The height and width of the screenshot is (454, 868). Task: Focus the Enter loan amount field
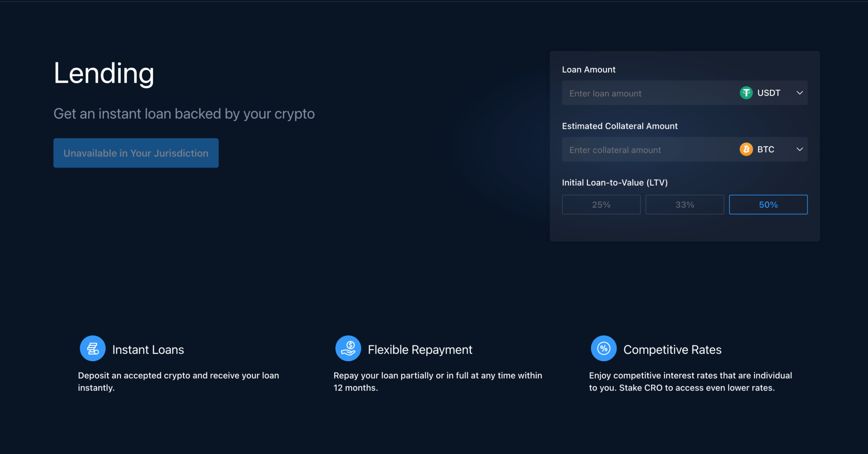[648, 93]
